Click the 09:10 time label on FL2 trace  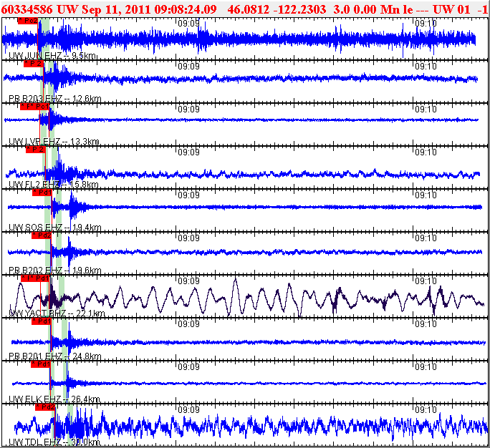pyautogui.click(x=426, y=152)
